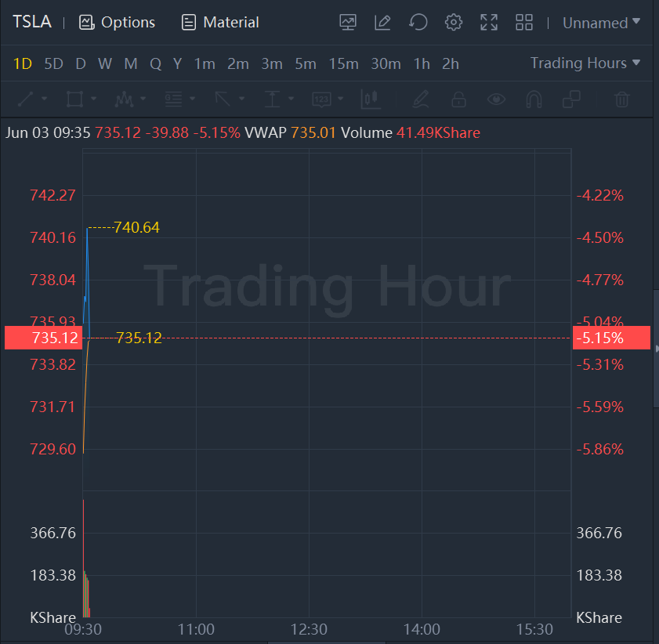659x644 pixels.
Task: Expand chart to fullscreen
Action: tap(489, 23)
